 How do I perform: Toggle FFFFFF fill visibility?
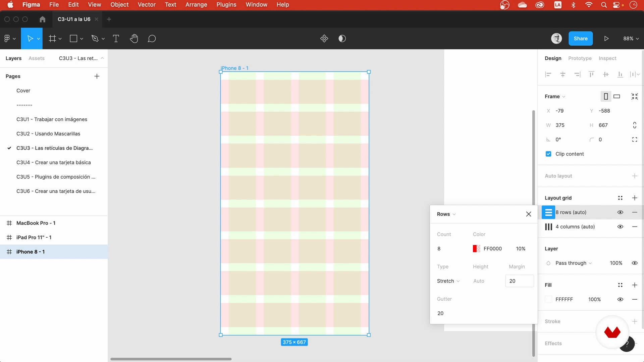point(620,299)
